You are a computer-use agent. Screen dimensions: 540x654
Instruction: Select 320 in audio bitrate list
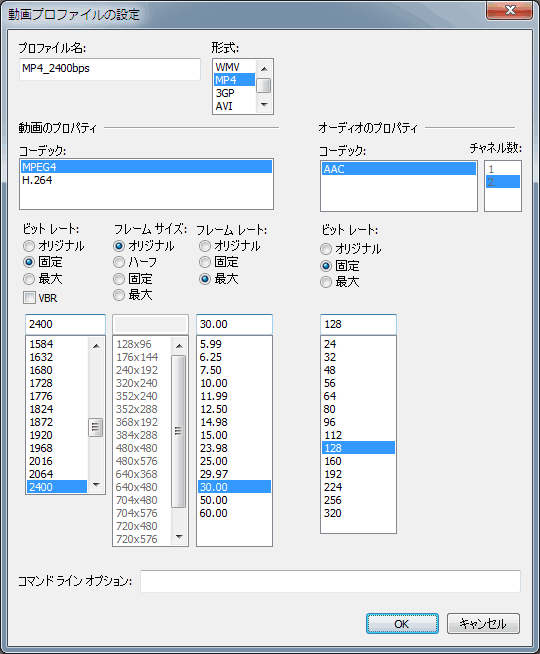click(358, 513)
